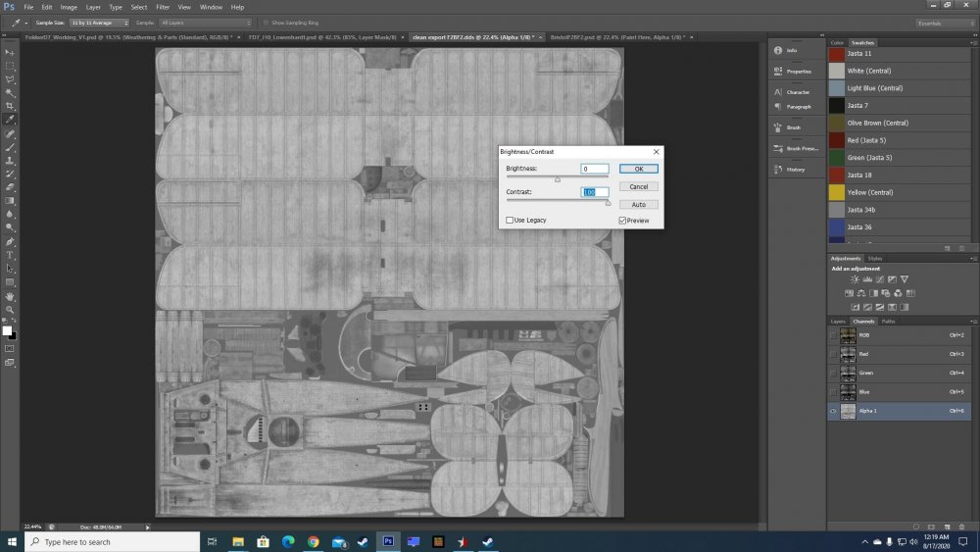Select the Zoom tool in toolbar
Viewport: 980px width, 552px height.
(10, 309)
